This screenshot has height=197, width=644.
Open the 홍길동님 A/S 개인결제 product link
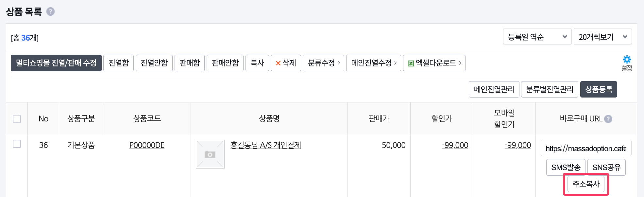(265, 145)
